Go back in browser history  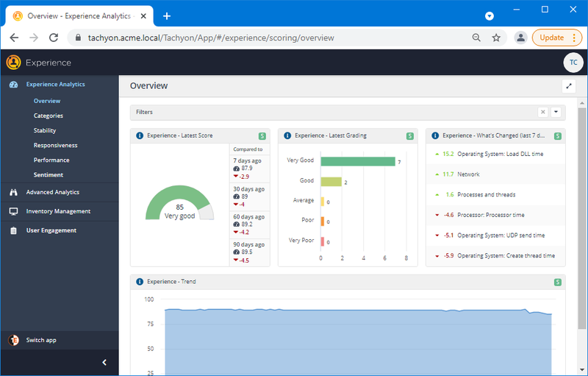(x=14, y=38)
